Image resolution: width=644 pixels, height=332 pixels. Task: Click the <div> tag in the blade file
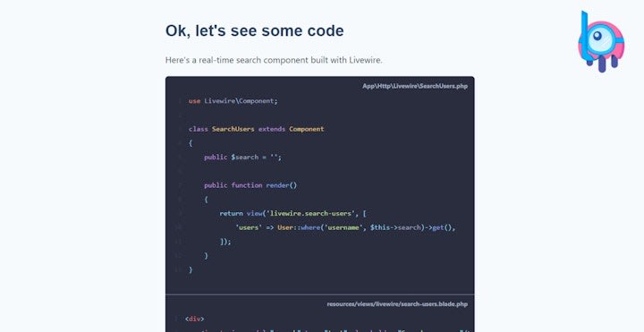[195, 319]
